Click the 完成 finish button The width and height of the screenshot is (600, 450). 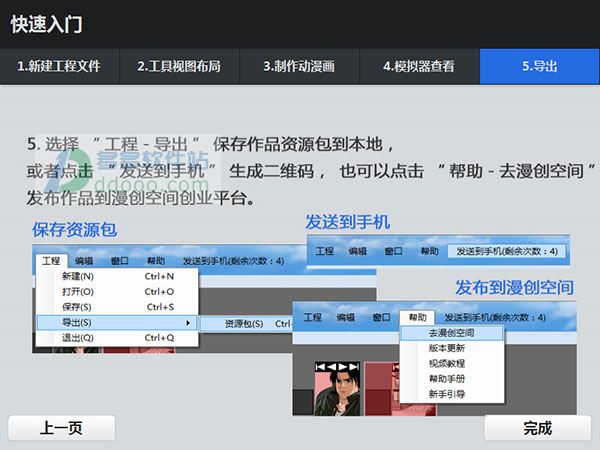[x=537, y=428]
